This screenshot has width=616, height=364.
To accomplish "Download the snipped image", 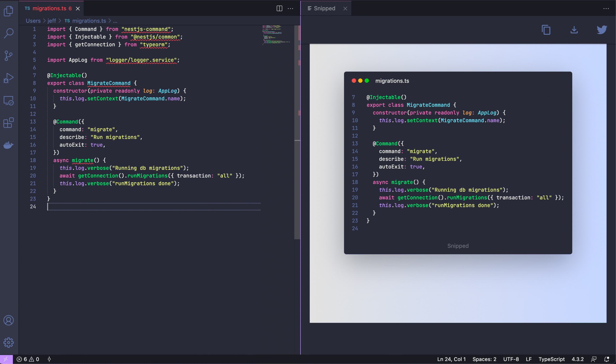I will pos(574,30).
